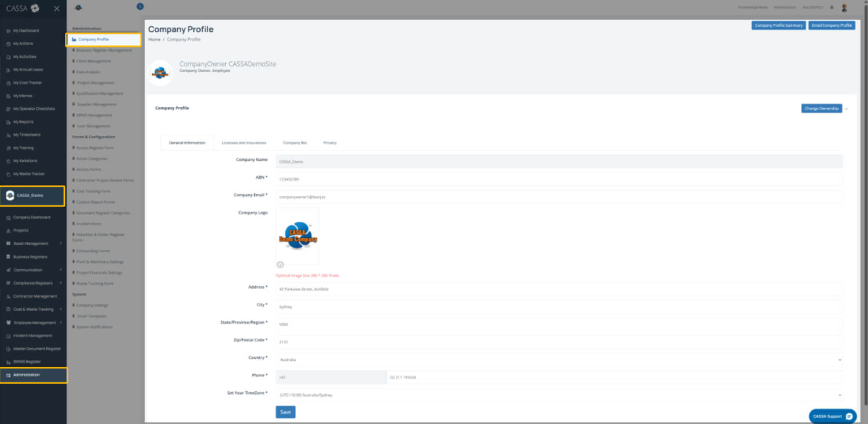Open Data Analysis in the Administration menu
Image resolution: width=868 pixels, height=424 pixels.
[89, 72]
